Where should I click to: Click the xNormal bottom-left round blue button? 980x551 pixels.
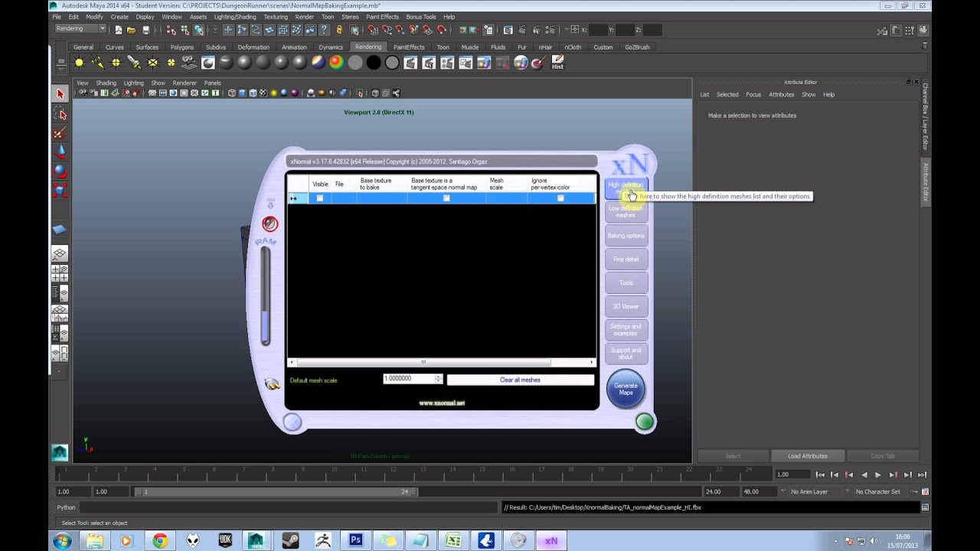[x=292, y=422]
